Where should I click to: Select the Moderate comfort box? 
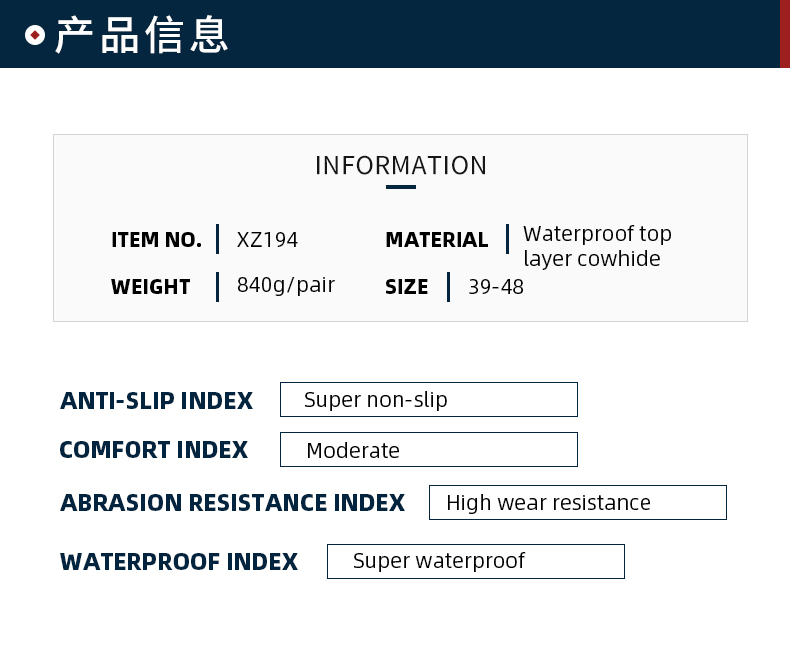[428, 450]
